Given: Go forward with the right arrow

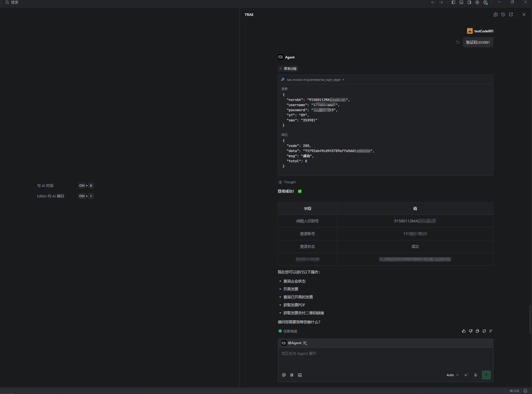Looking at the screenshot, I should coord(441,2).
